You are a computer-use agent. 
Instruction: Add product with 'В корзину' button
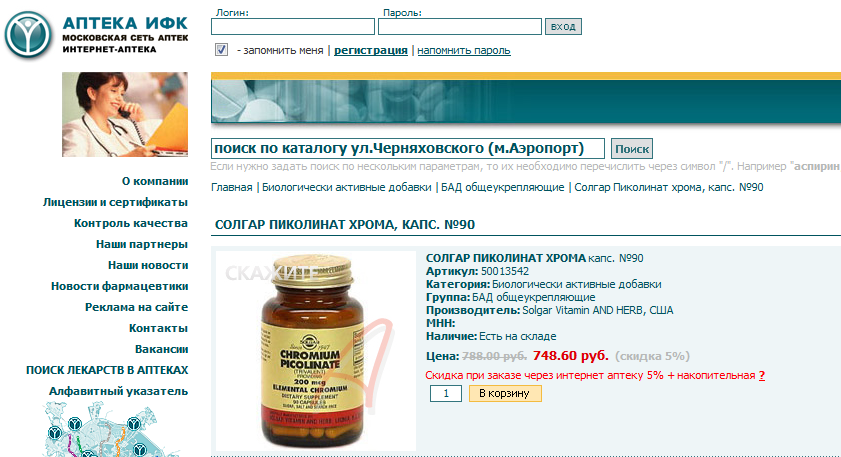pos(505,393)
